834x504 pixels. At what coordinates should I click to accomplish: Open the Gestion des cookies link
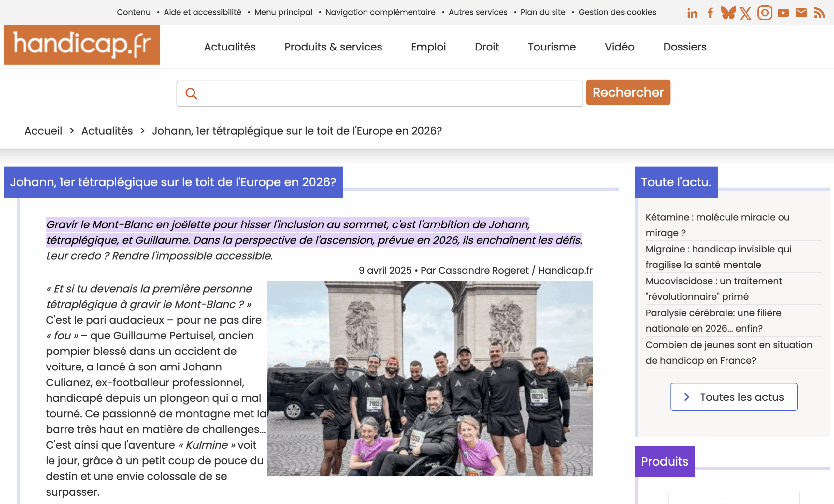click(x=617, y=12)
